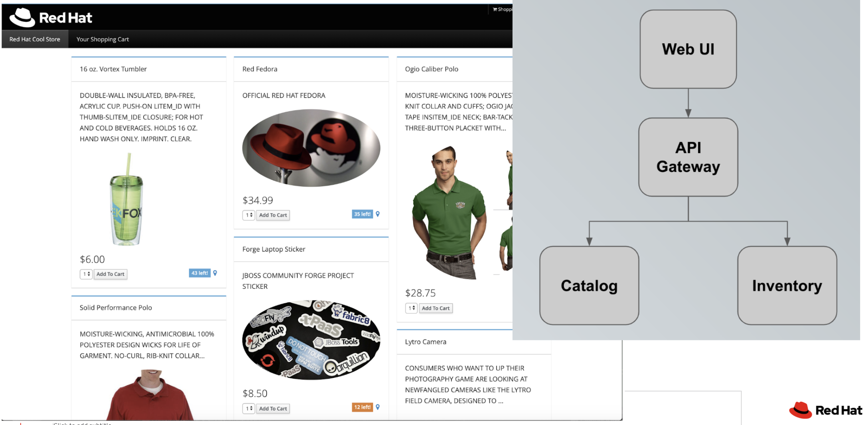Image resolution: width=868 pixels, height=425 pixels.
Task: Click location pin next to 12 left badge
Action: click(x=378, y=407)
